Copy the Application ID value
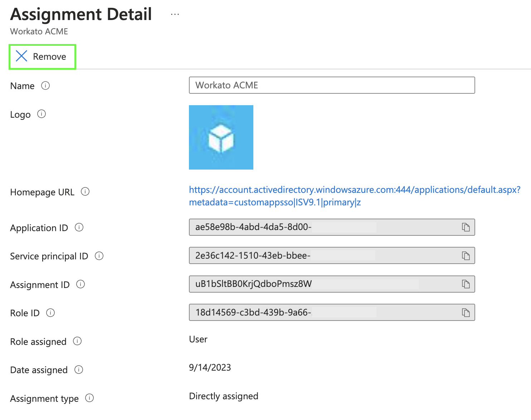 [466, 227]
